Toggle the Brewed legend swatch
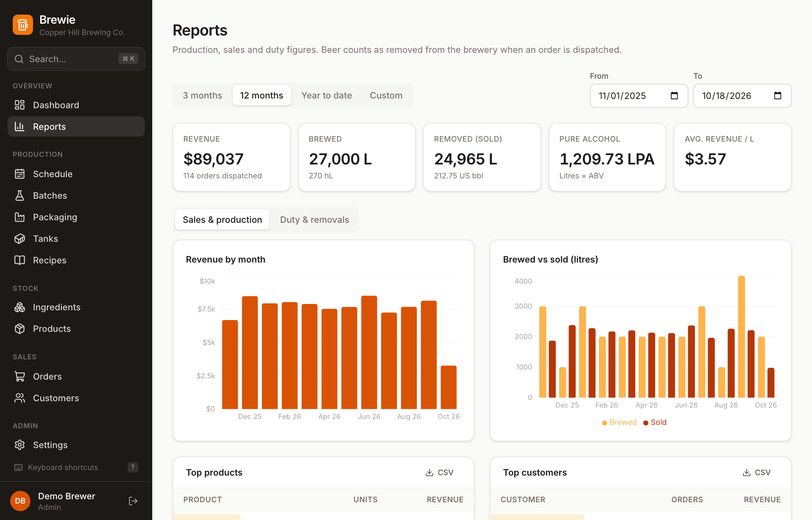 [604, 423]
